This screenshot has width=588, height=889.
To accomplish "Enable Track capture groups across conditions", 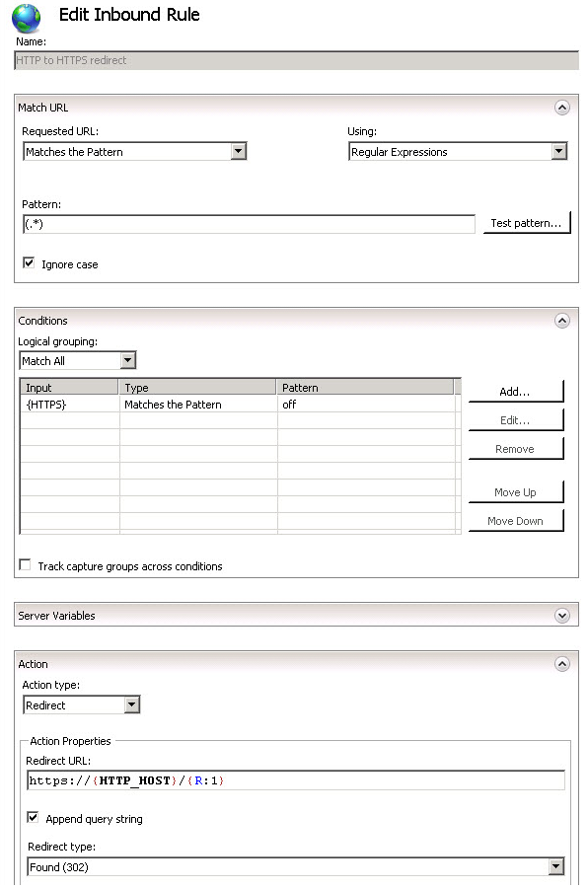I will [25, 565].
